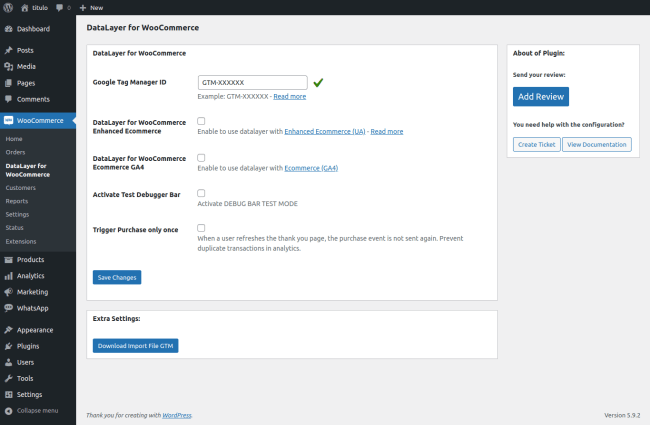
Task: Click the WordPress logo icon in admin bar
Action: (8, 7)
